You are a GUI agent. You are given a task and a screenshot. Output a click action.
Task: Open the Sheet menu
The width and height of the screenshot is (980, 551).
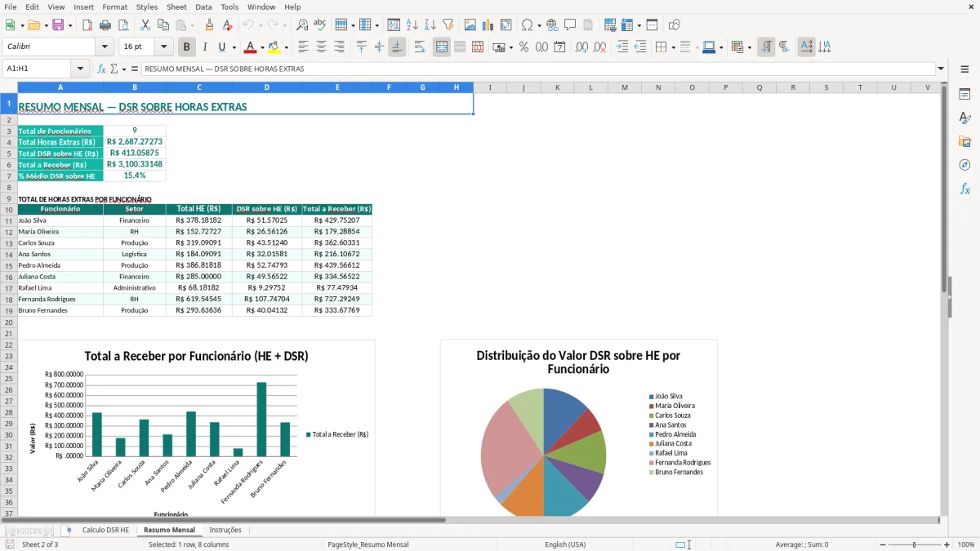pyautogui.click(x=176, y=7)
